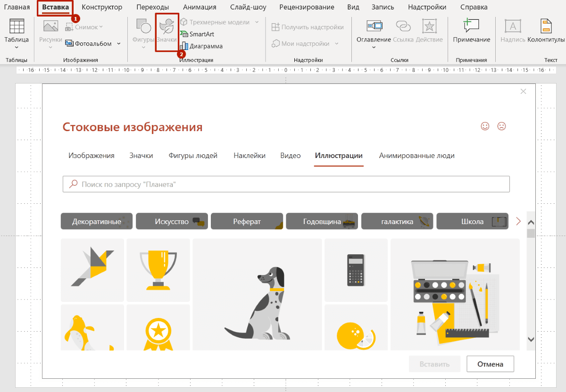Screen dimensions: 566x392
Task: Switch to the Значки dialog tab
Action: click(x=141, y=156)
